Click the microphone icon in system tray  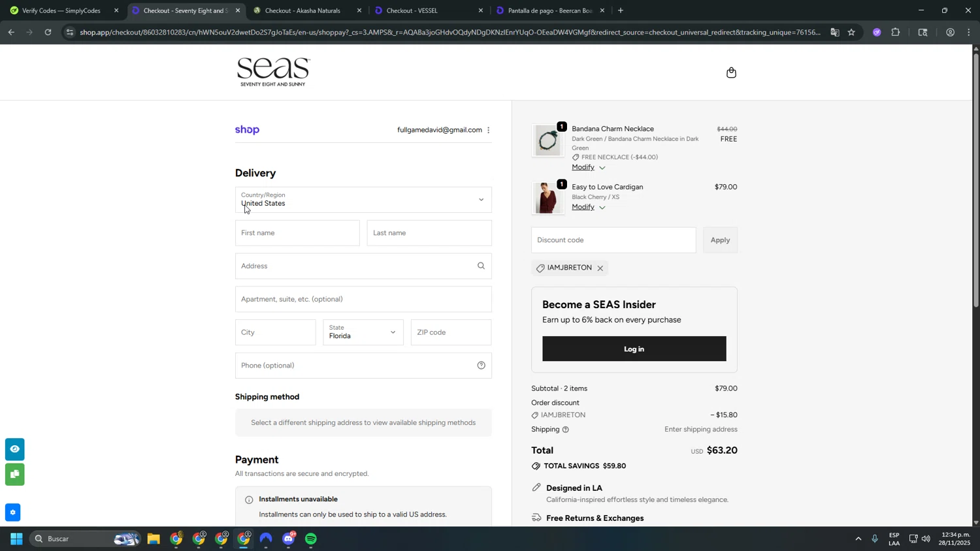click(875, 539)
